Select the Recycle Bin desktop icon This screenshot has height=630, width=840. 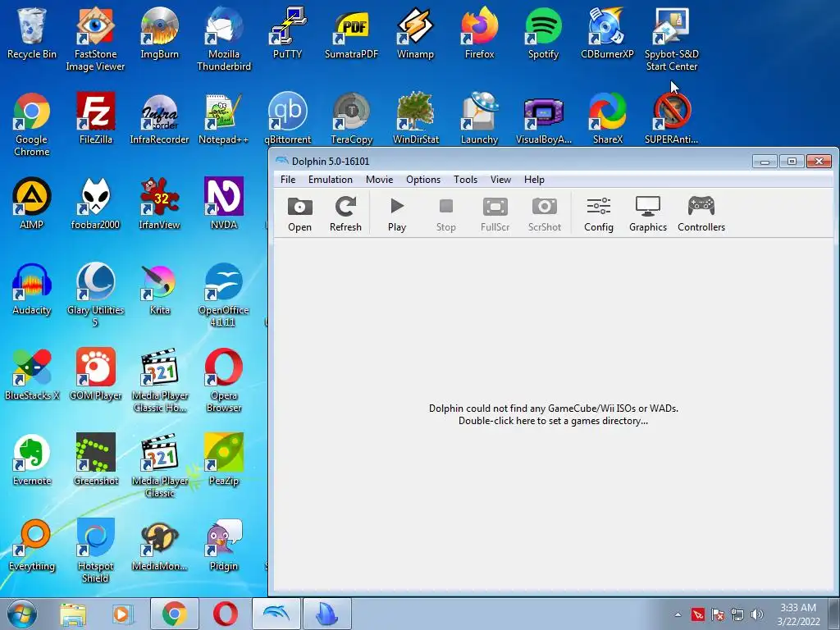coord(32,34)
